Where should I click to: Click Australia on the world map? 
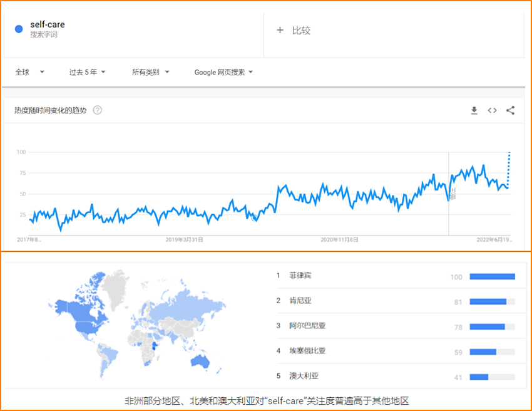[x=201, y=362]
